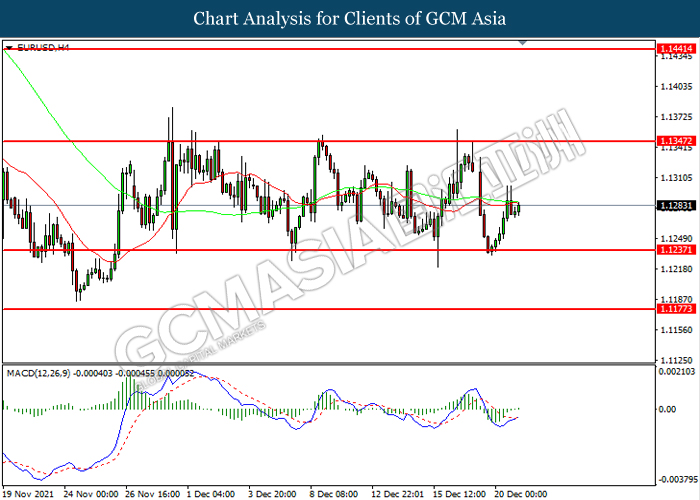
Task: Select the 1.12371 red price label
Action: coord(676,250)
